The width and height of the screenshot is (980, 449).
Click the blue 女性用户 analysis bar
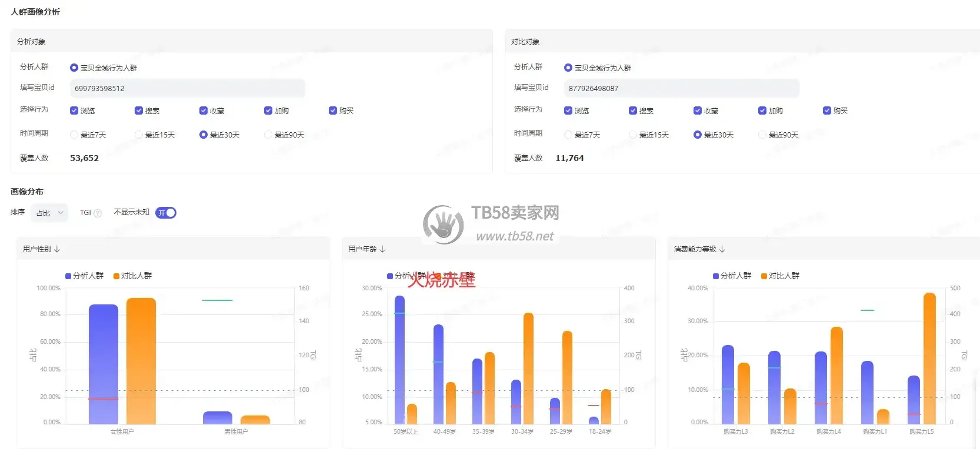click(x=104, y=364)
